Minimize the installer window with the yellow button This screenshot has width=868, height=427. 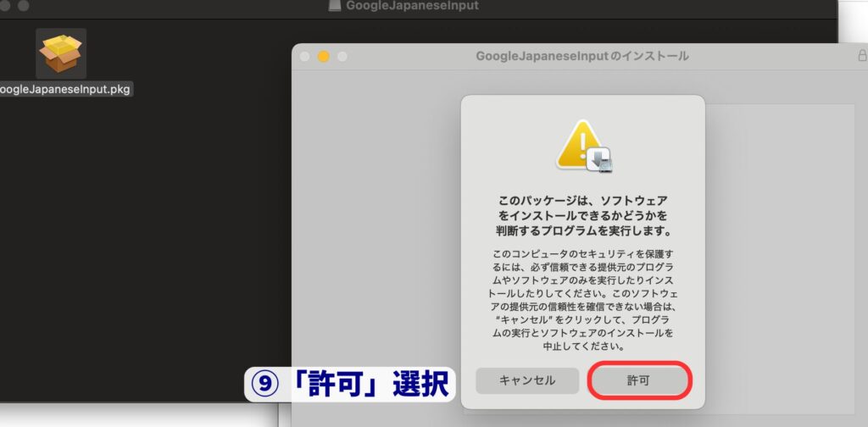tap(323, 57)
